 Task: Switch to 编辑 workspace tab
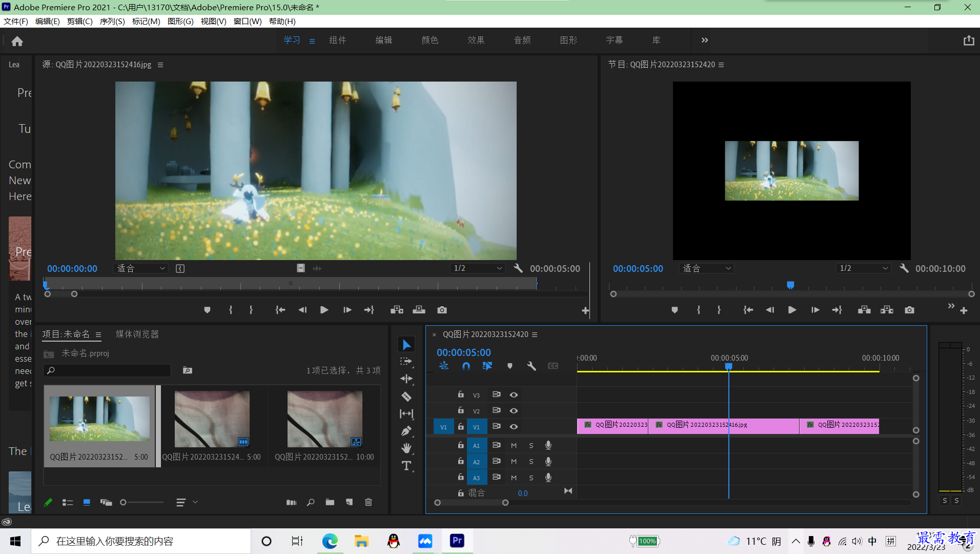coord(383,40)
